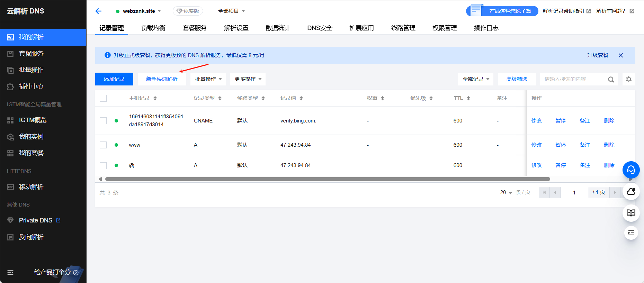
Task: Click the 添加记录 button
Action: click(x=114, y=79)
